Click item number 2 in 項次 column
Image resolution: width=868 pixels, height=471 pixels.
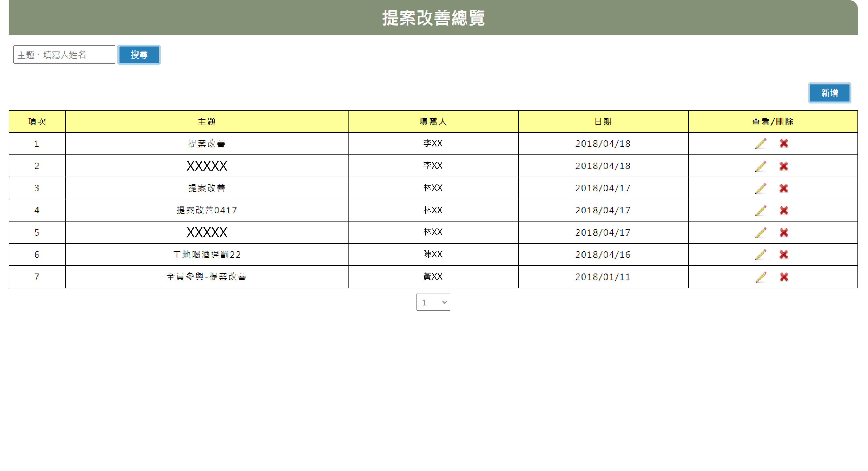point(37,166)
